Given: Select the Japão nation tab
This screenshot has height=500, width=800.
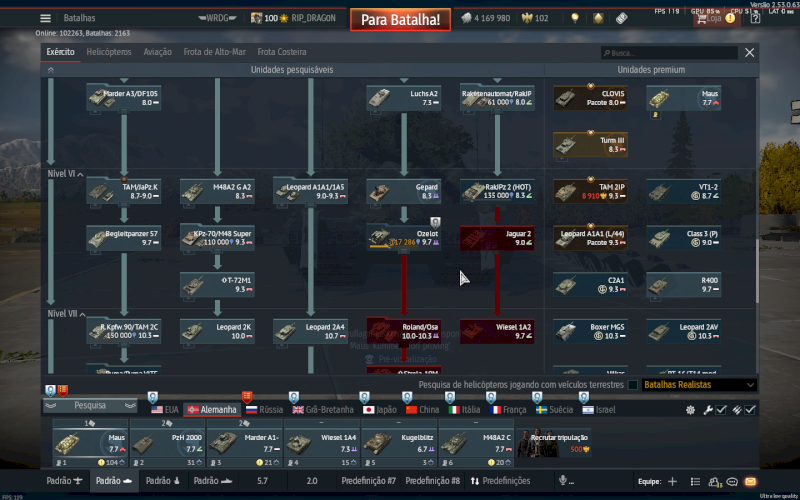Looking at the screenshot, I should coord(380,410).
